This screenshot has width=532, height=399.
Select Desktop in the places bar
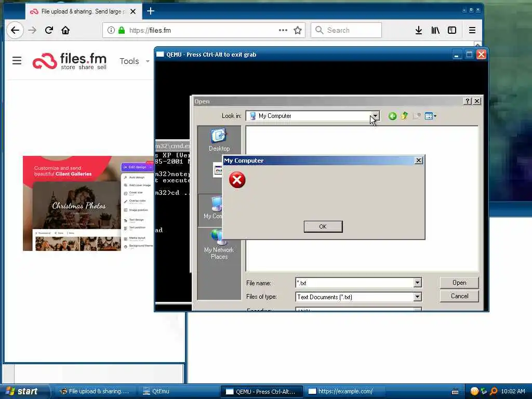pos(219,140)
